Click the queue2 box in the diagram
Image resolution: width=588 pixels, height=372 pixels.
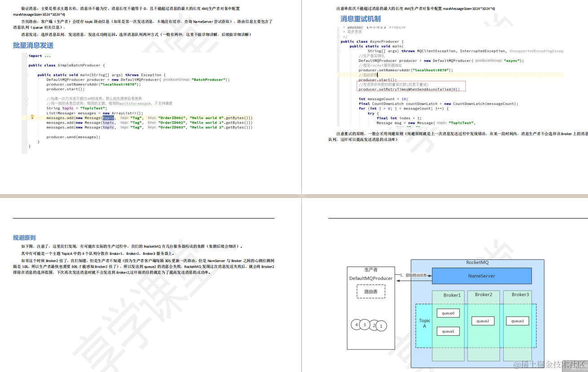pos(483,321)
